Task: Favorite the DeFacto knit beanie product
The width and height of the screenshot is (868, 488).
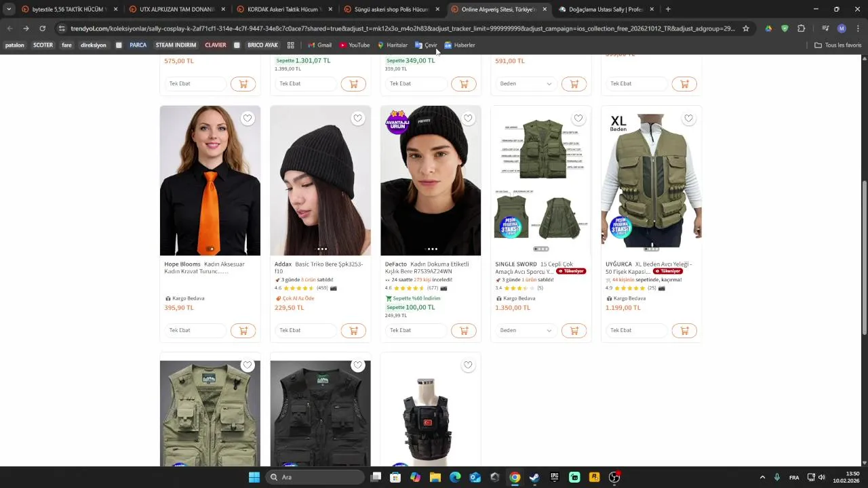Action: click(x=468, y=119)
